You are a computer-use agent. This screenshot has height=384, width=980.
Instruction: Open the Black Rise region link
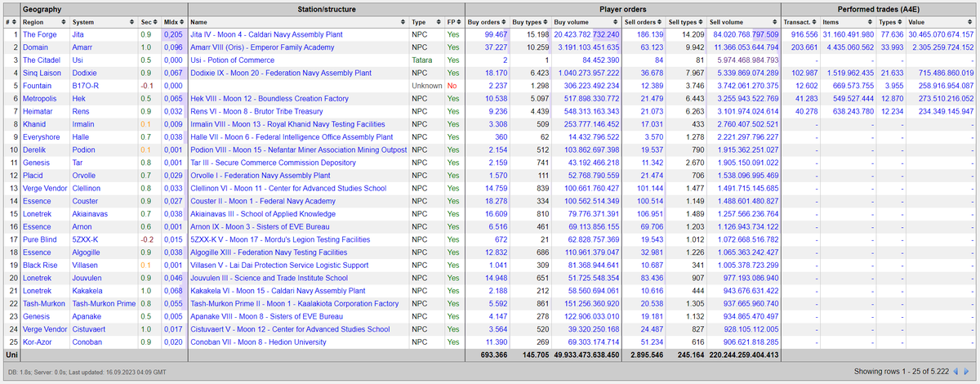tap(40, 266)
